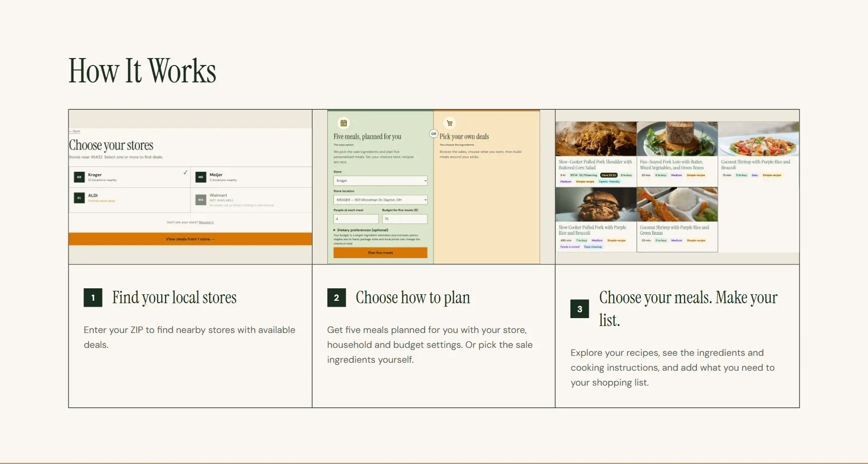Click Choose your meals. Make your list. heading
The image size is (868, 464).
coord(688,309)
